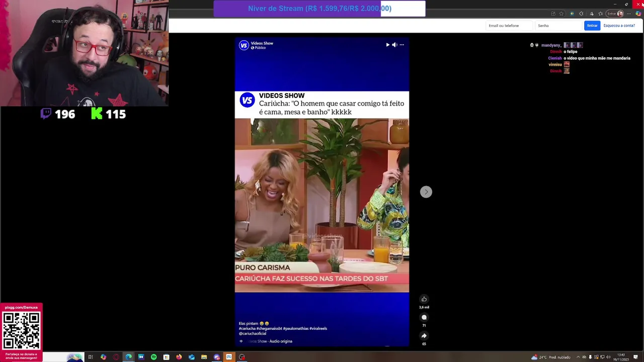Click the 3,6 mil likes count
Viewport: 644px width, 362px height.
pos(424,307)
